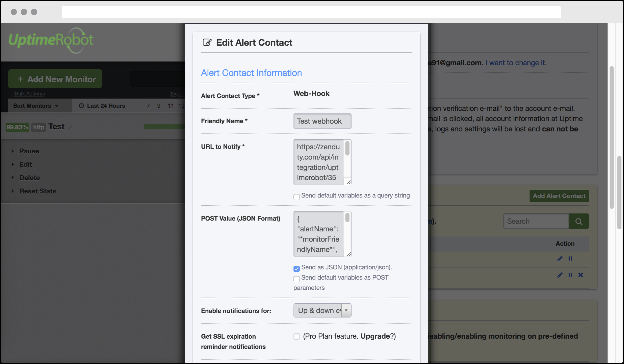Delete second alert contact with X icon
Screen dimensions: 624x364
click(581, 275)
